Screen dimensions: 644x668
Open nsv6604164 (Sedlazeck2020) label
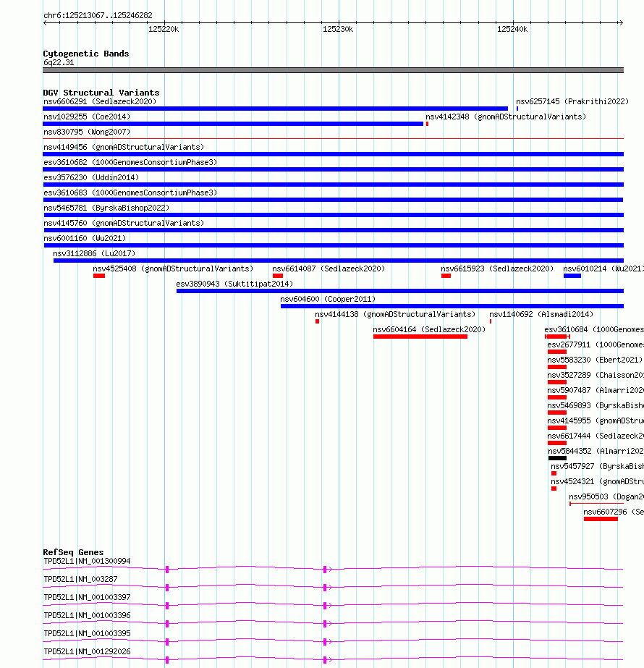[429, 330]
